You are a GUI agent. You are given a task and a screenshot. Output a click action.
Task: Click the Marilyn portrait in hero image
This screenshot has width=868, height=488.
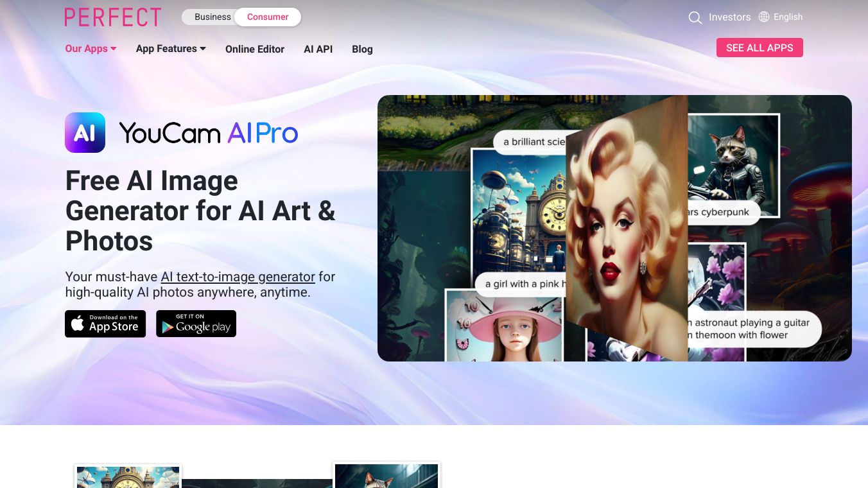(x=627, y=228)
